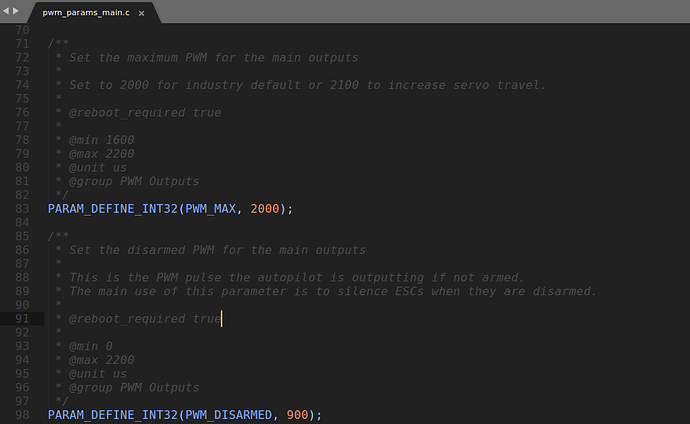Click '@min 0' on line 93
The image size is (690, 424).
91,346
